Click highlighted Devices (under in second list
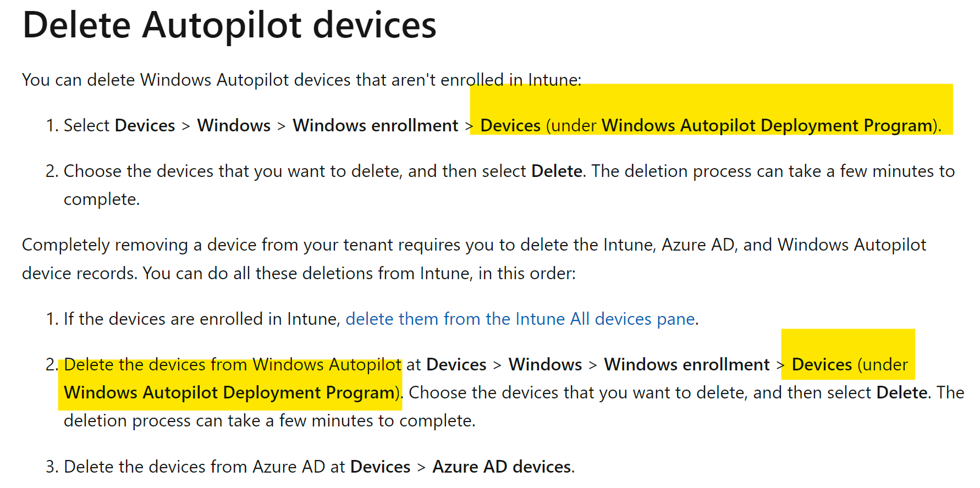 [850, 365]
